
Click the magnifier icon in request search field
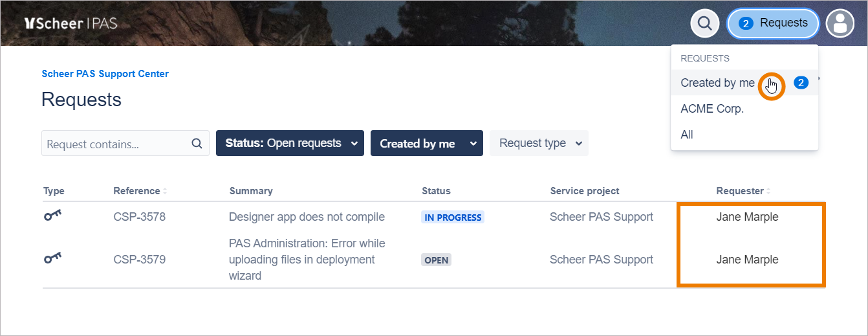coord(197,144)
